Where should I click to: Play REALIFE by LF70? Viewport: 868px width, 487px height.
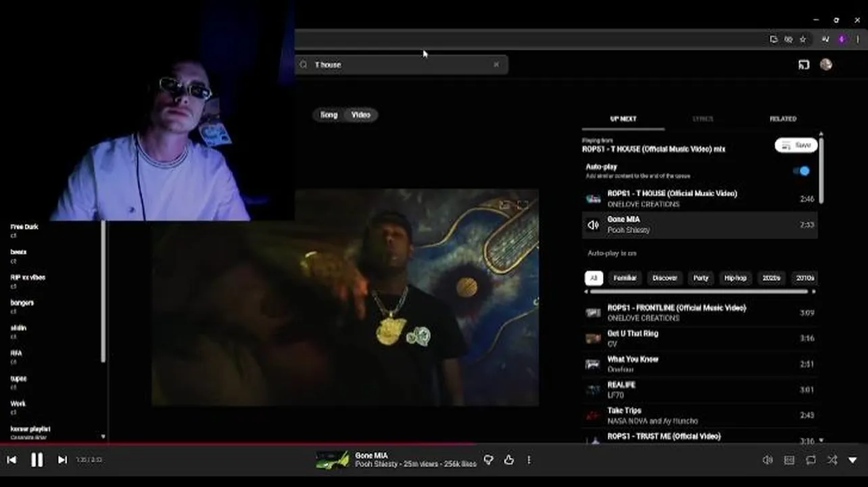click(700, 390)
